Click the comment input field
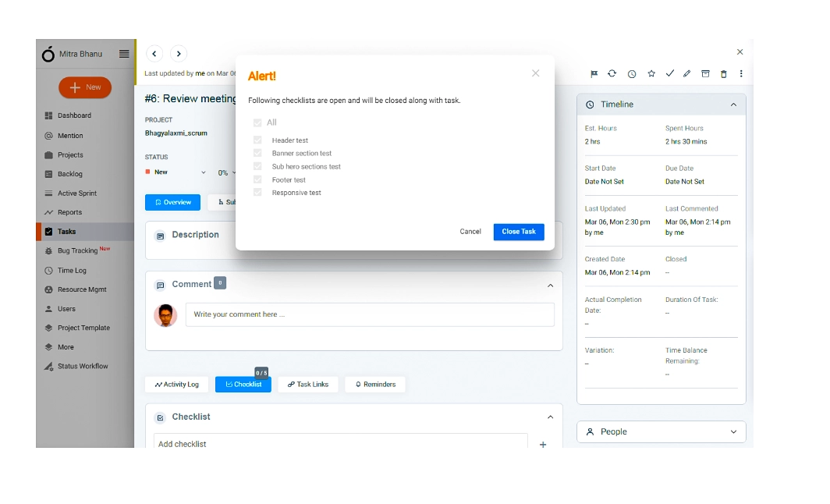 (371, 314)
